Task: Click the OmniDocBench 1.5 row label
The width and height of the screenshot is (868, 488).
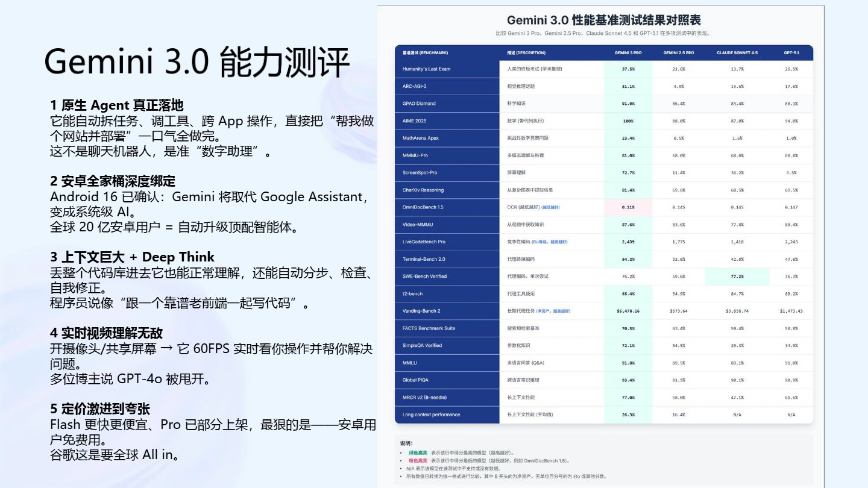Action: 424,207
